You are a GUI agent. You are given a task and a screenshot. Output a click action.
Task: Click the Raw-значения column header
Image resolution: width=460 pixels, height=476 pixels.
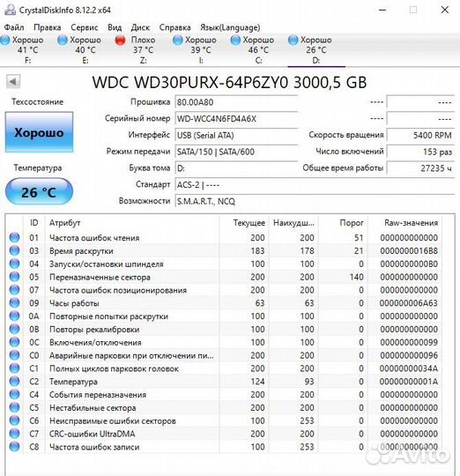click(x=405, y=223)
